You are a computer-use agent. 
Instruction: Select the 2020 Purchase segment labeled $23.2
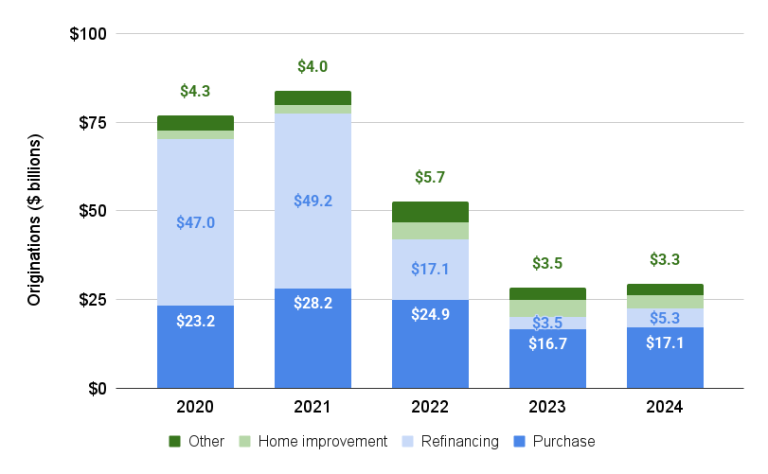pyautogui.click(x=195, y=346)
